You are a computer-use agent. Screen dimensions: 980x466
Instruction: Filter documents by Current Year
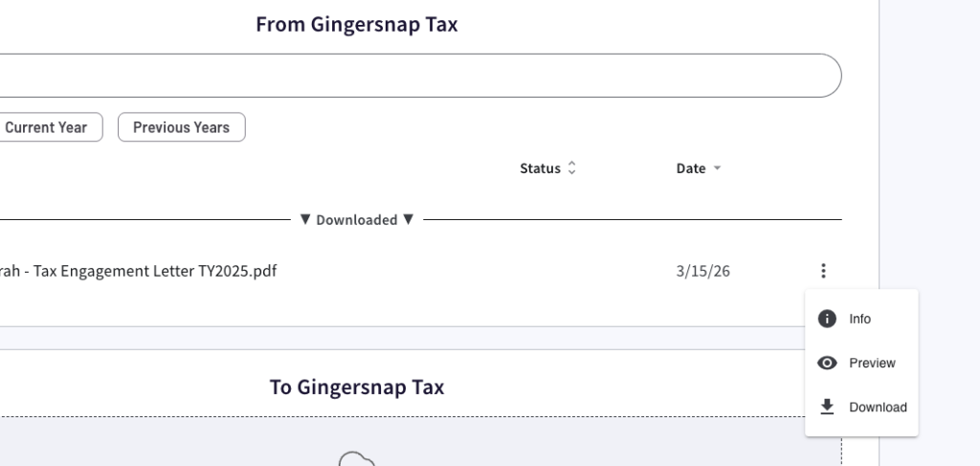pyautogui.click(x=48, y=127)
